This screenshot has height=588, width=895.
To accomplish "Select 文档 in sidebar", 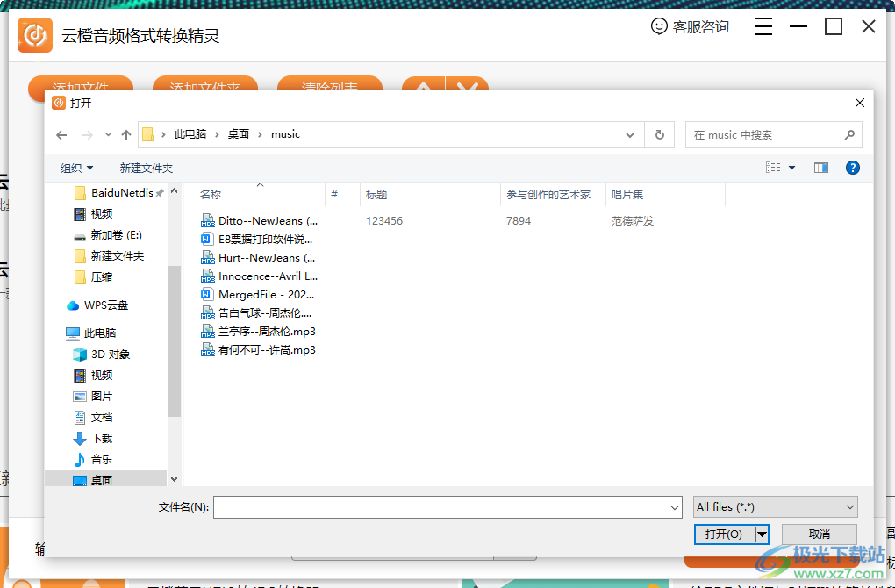I will tap(94, 418).
